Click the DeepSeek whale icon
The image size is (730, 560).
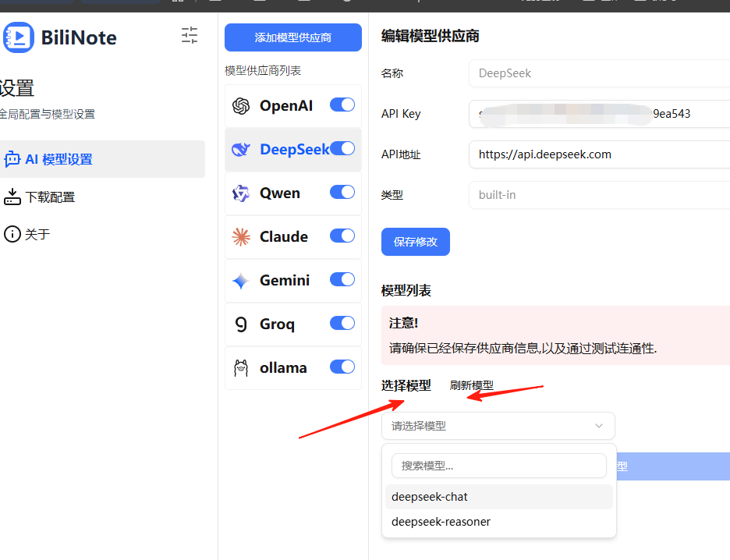coord(242,148)
